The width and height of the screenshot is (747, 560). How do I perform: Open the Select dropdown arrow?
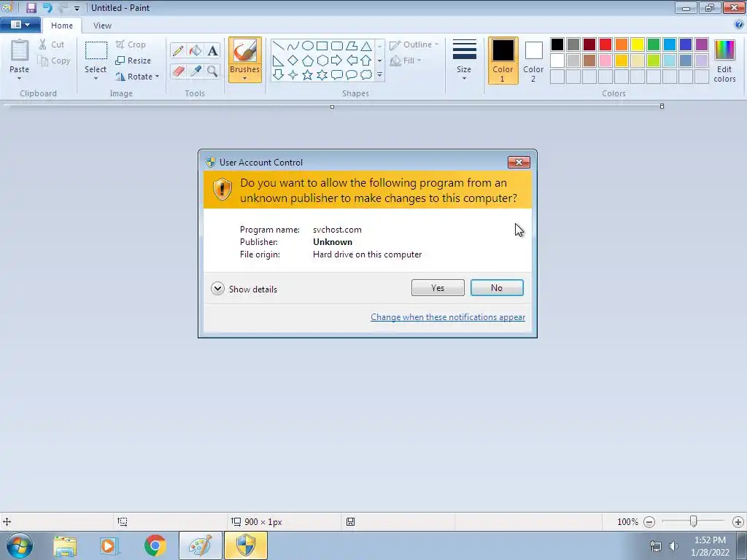pyautogui.click(x=96, y=78)
